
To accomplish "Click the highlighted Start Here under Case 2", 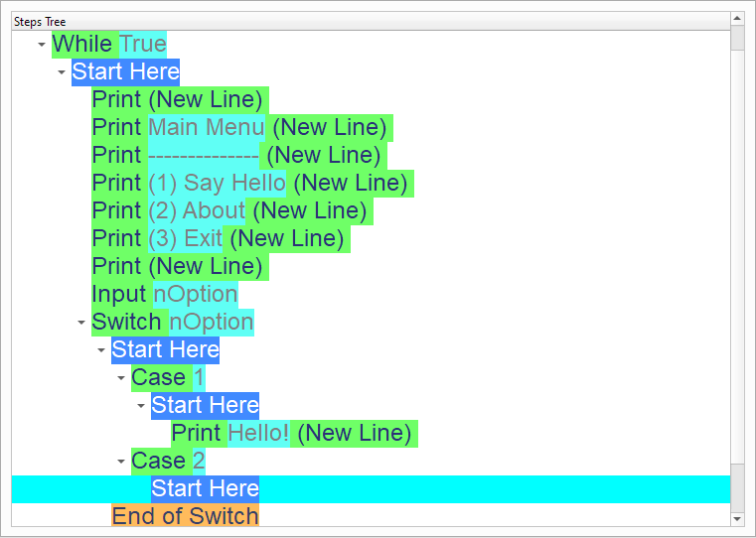I will point(205,488).
